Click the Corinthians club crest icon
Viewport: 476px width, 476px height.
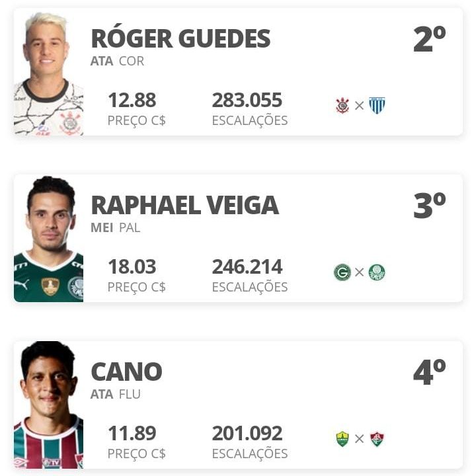click(x=342, y=106)
